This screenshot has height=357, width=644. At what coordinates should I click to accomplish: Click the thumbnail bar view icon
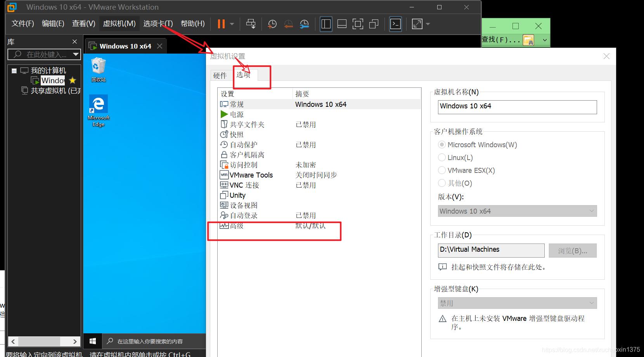tap(342, 24)
